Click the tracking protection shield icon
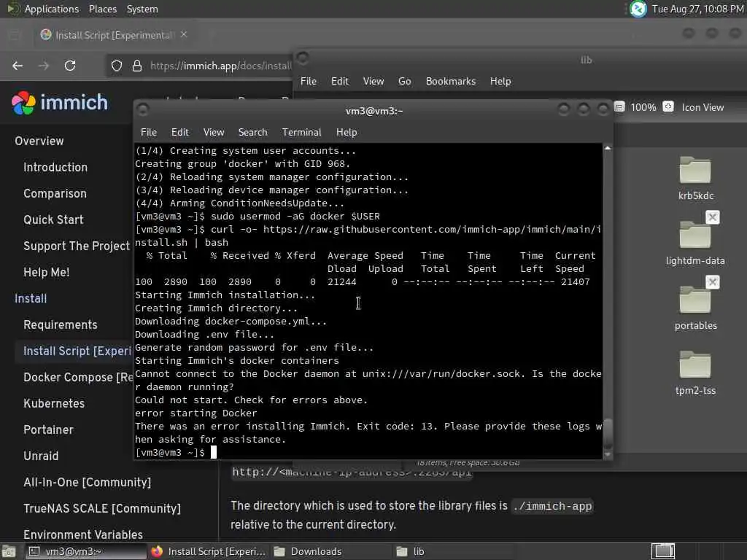 pos(117,66)
